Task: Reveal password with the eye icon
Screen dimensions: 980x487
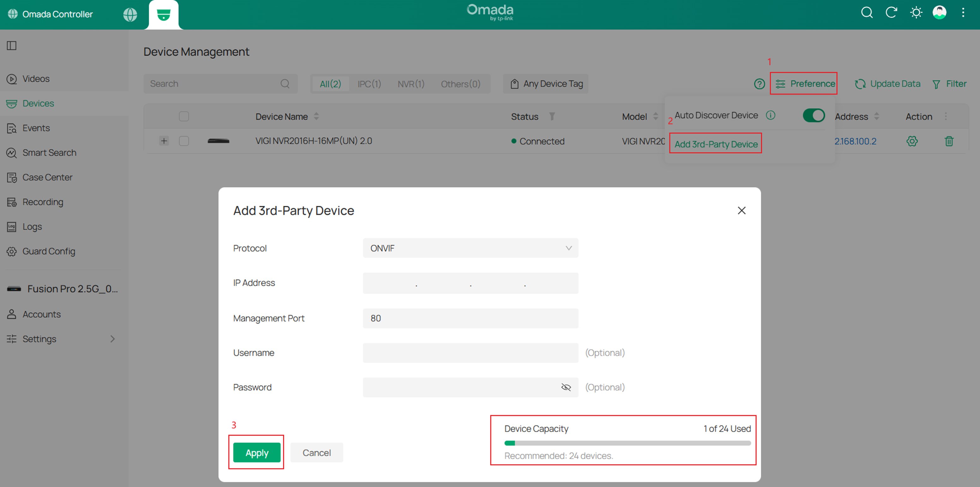Action: pos(566,387)
